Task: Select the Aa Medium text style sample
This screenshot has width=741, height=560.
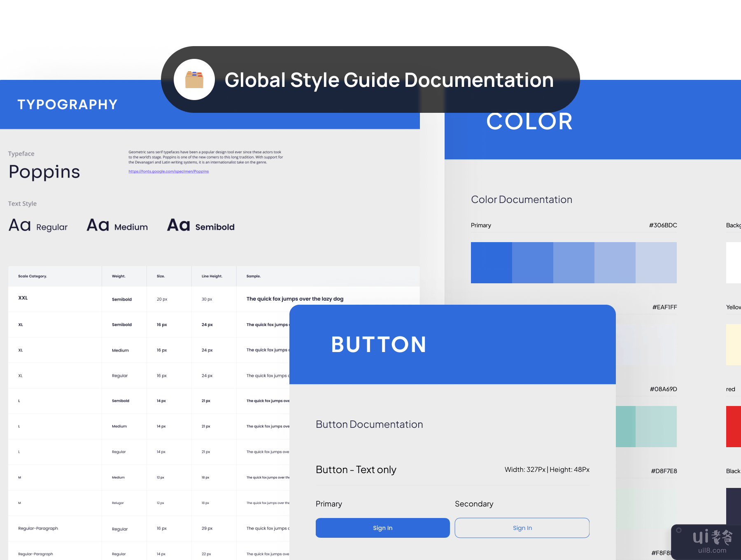Action: point(117,226)
